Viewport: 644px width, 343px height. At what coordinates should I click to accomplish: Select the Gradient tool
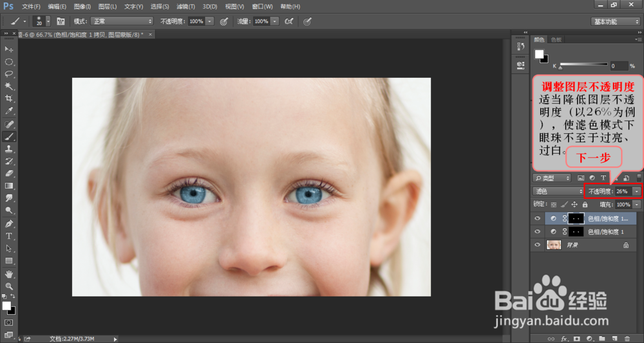click(x=8, y=186)
